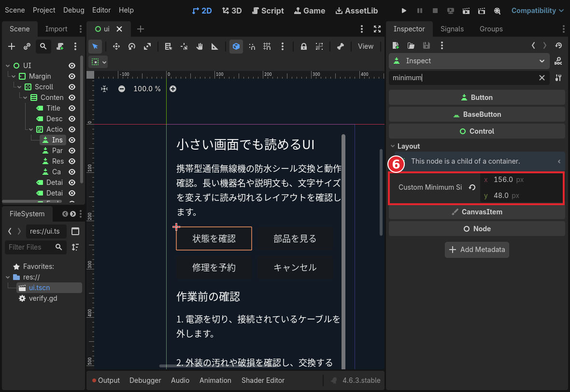Collapse the Layout section
The height and width of the screenshot is (392, 570).
coord(393,146)
